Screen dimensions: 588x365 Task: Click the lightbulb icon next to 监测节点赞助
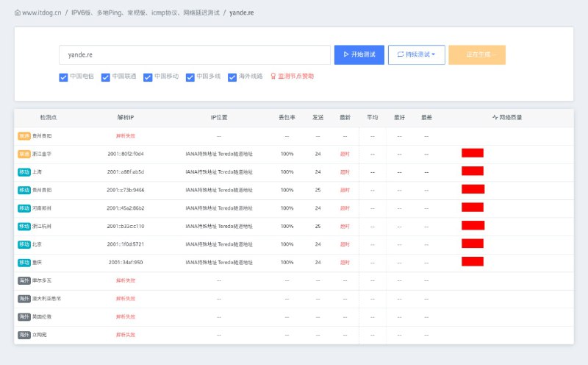point(273,76)
